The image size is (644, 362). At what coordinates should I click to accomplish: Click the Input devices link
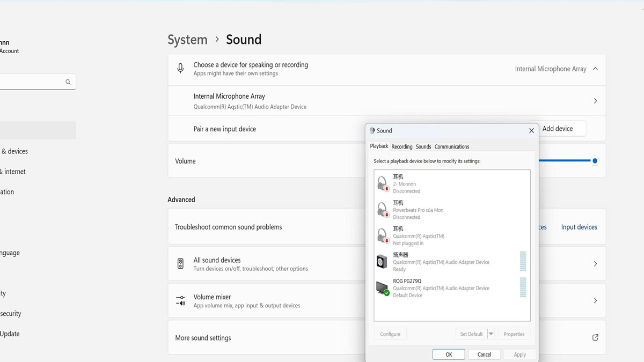coord(579,227)
